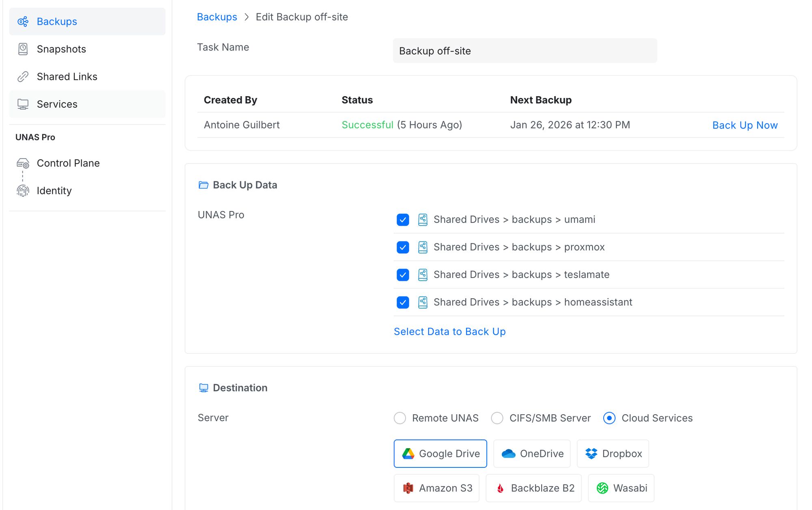Click the Task Name input field
812x510 pixels.
click(x=525, y=51)
